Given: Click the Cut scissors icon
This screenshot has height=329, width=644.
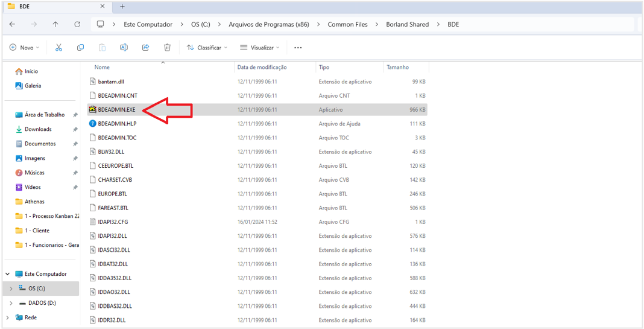Looking at the screenshot, I should [58, 47].
